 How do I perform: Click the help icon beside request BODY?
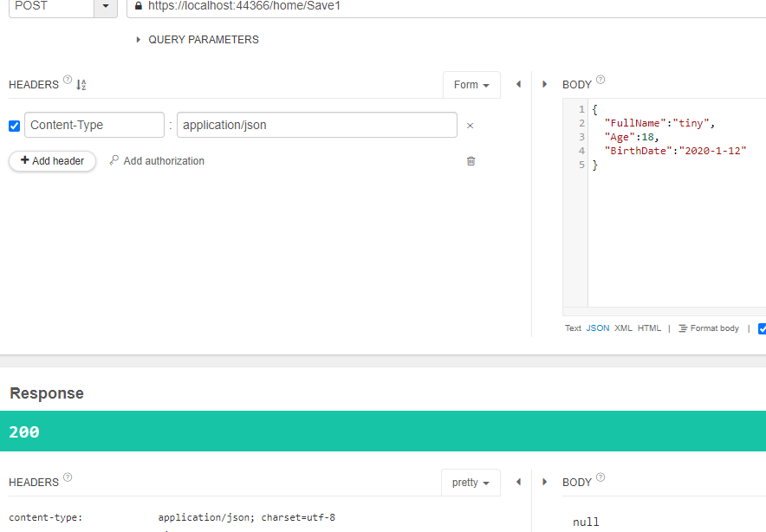point(600,80)
